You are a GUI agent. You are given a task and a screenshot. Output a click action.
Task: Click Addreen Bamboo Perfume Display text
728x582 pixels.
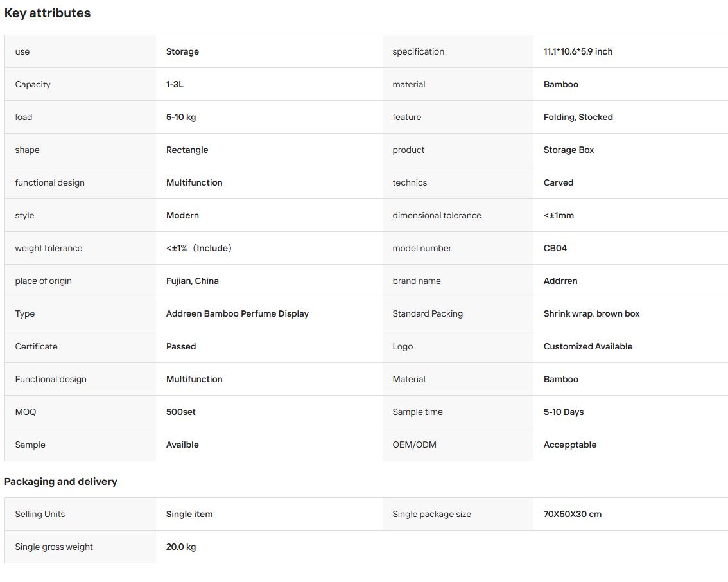tap(238, 313)
